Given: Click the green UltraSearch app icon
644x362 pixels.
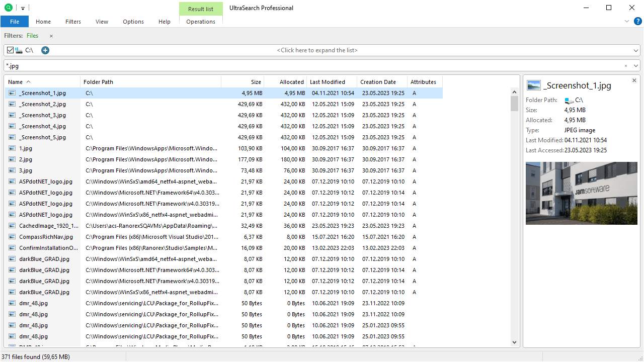Looking at the screenshot, I should (x=8, y=8).
